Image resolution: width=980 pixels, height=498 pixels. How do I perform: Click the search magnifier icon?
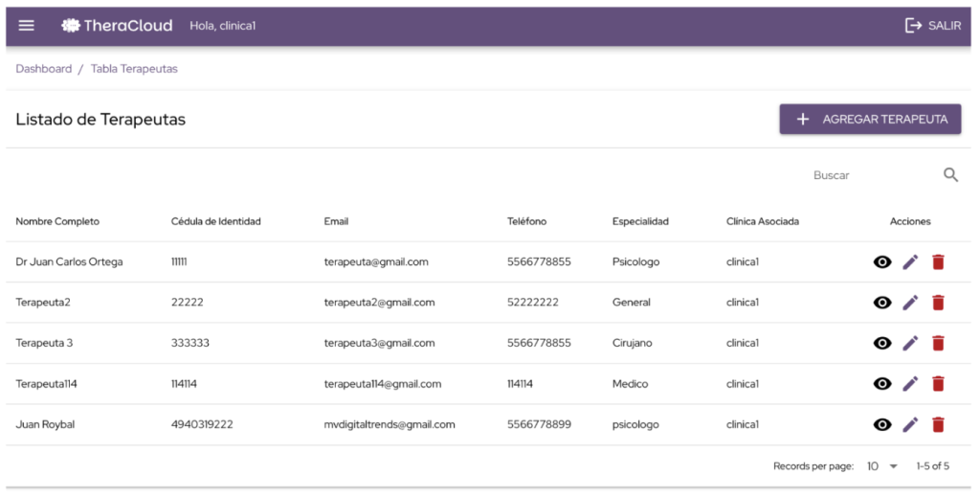[950, 175]
